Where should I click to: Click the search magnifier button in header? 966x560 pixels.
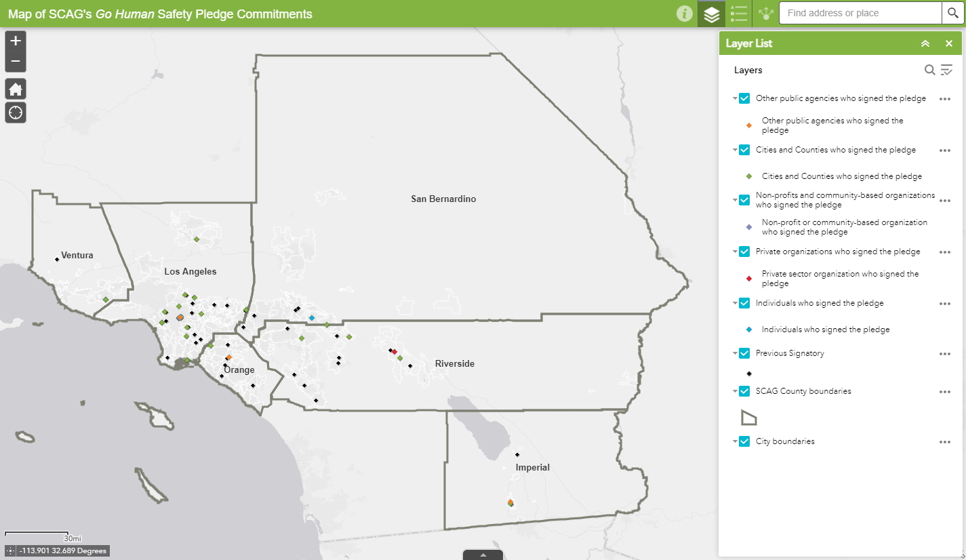(951, 14)
